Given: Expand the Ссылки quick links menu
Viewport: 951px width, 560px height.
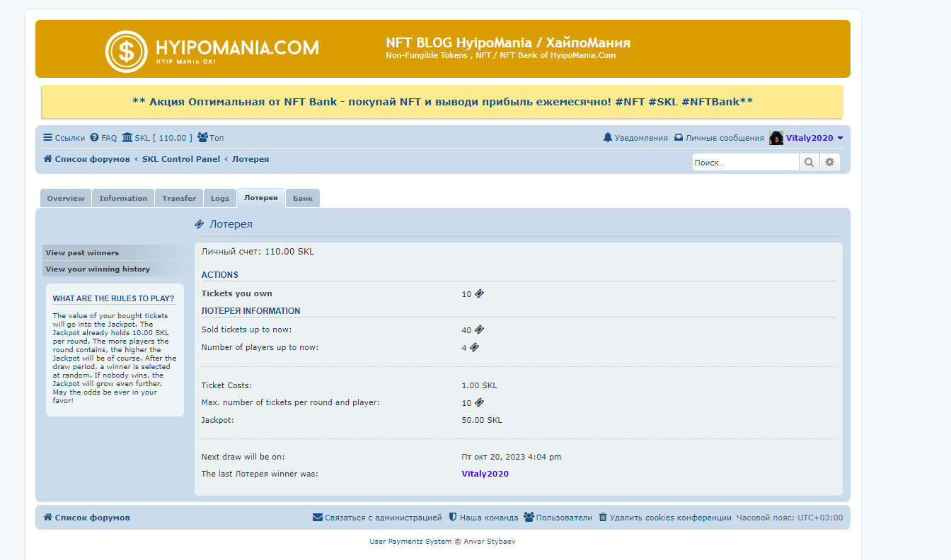Looking at the screenshot, I should coord(64,138).
